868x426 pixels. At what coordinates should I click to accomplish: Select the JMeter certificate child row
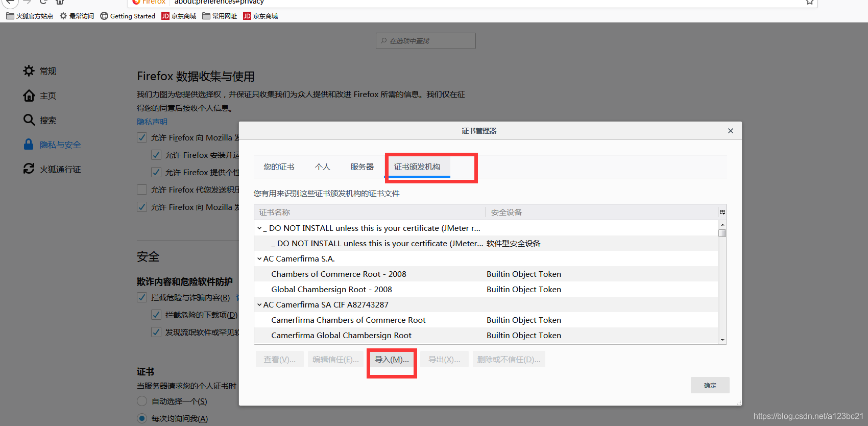pos(486,243)
